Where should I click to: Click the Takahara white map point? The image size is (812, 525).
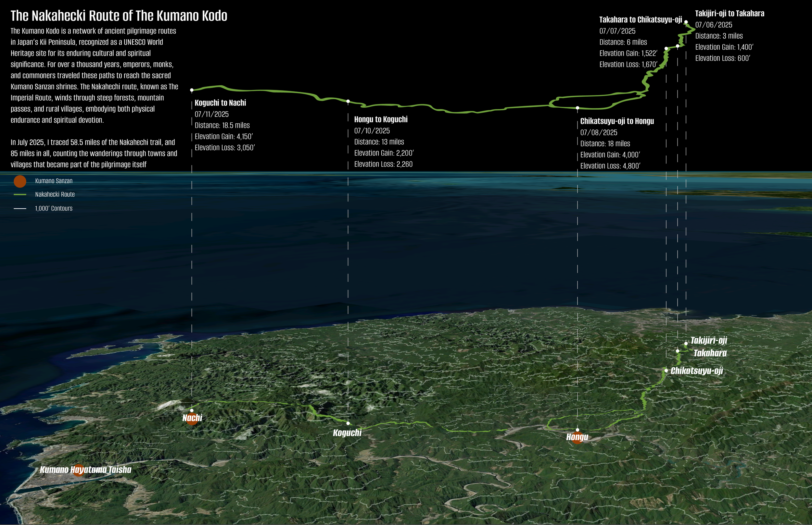pyautogui.click(x=678, y=351)
